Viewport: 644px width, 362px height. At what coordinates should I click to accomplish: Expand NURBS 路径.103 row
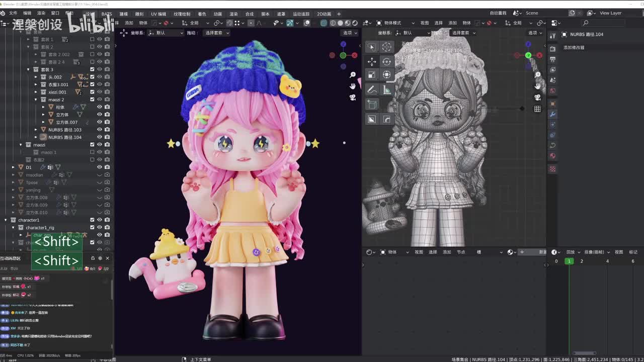pyautogui.click(x=36, y=130)
